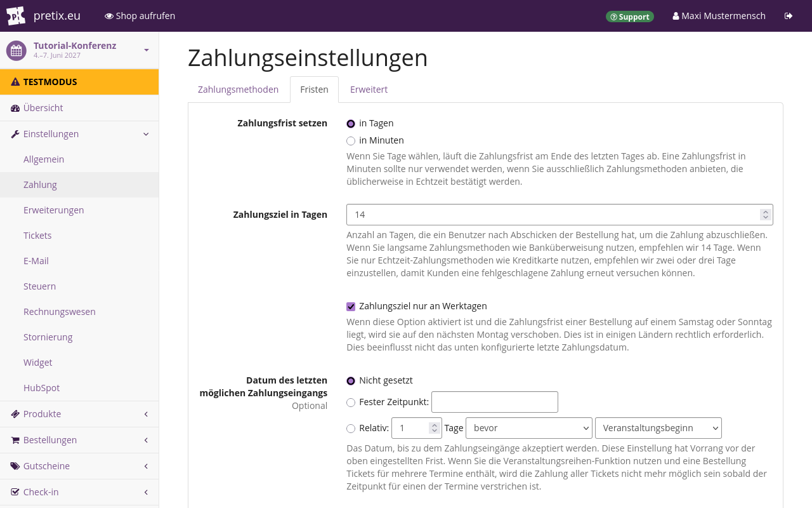812x508 pixels.
Task: Select 'Relativ' radio option
Action: tap(351, 429)
